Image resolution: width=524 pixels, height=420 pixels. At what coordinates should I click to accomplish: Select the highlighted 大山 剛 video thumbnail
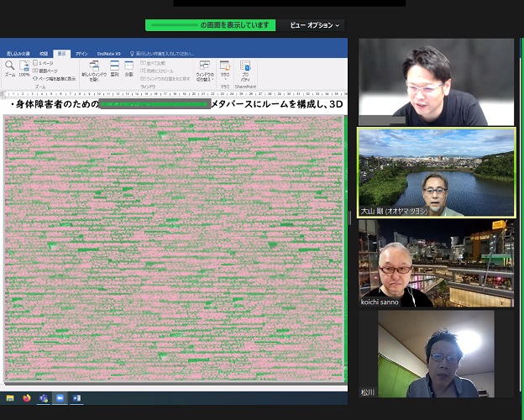point(435,172)
